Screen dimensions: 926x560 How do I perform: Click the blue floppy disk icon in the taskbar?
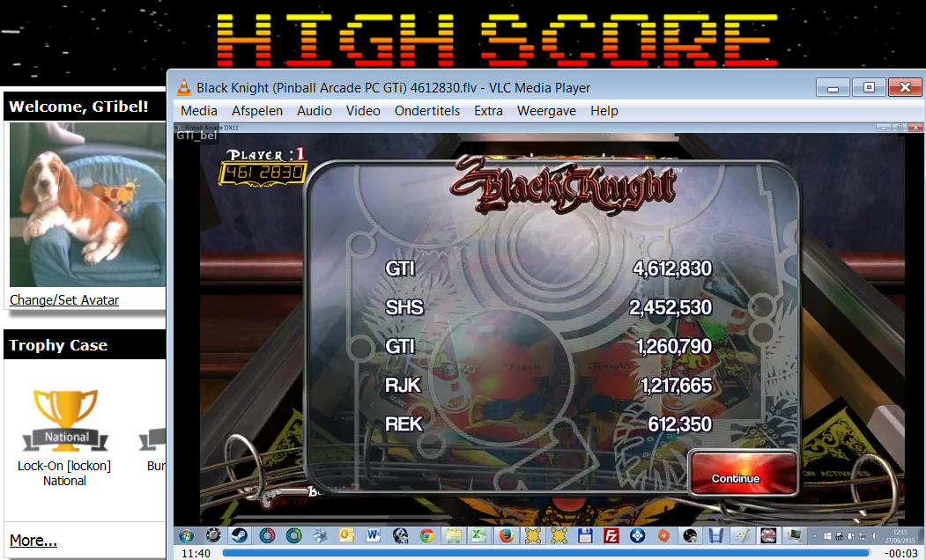(585, 535)
